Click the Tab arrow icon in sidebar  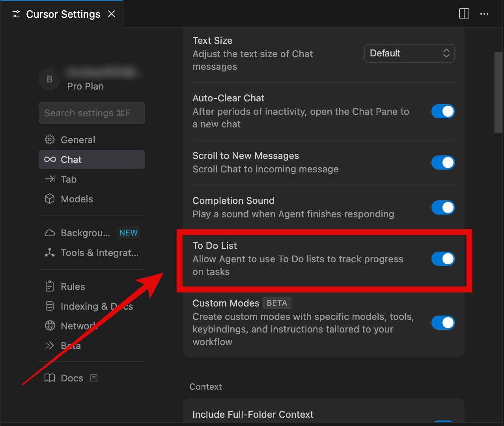(50, 179)
